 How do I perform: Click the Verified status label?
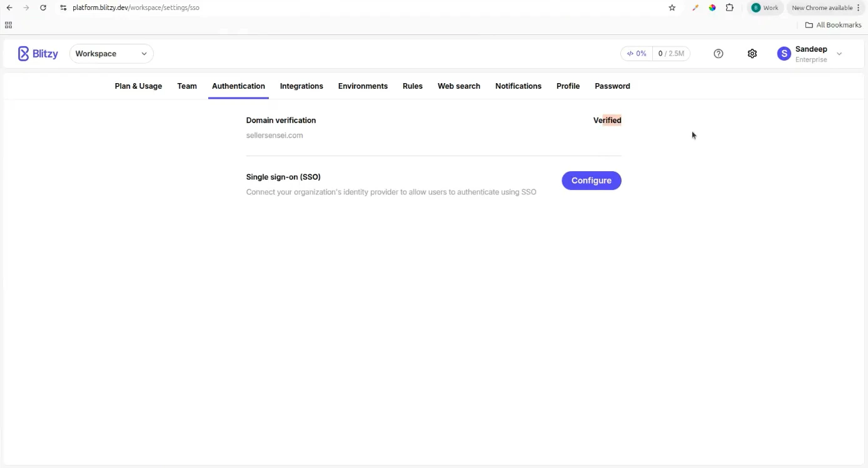point(607,120)
